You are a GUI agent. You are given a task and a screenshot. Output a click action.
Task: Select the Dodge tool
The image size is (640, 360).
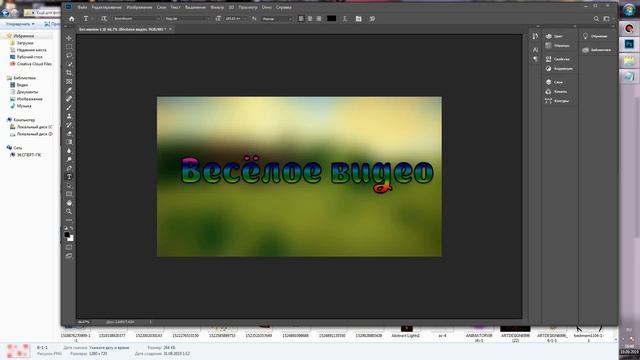click(x=69, y=160)
